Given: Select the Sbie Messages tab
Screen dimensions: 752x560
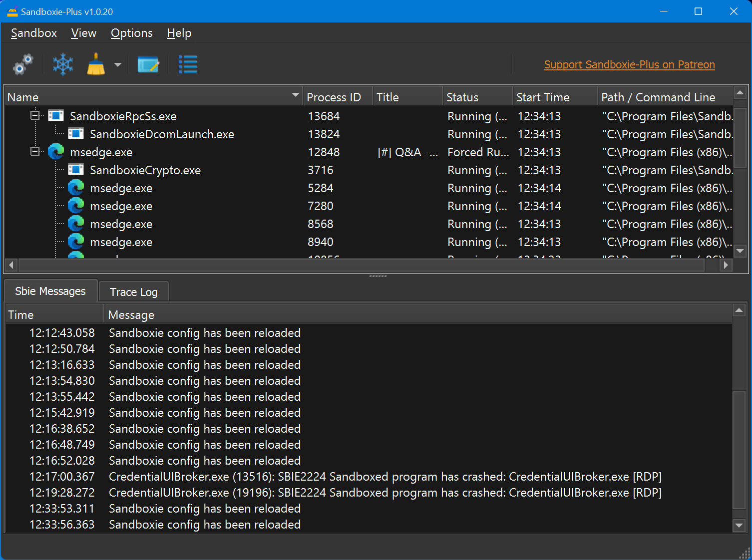Looking at the screenshot, I should (50, 291).
